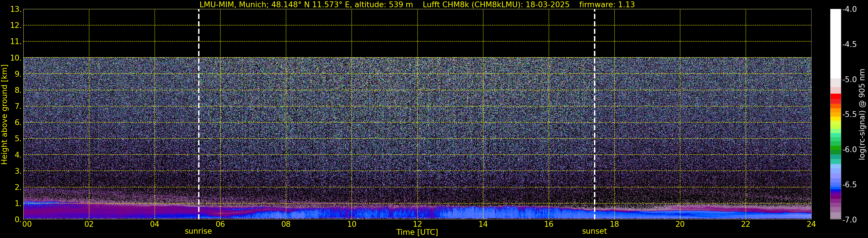Click the white top section of the colorbar
The width and height of the screenshot is (868, 238).
point(836,44)
